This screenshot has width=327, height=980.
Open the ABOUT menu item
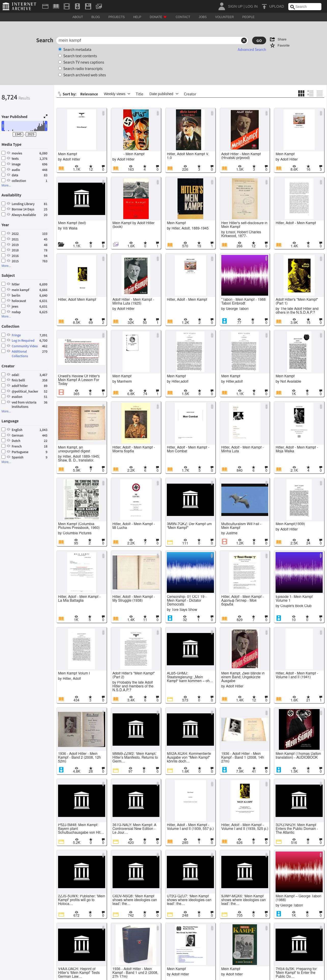tap(78, 17)
